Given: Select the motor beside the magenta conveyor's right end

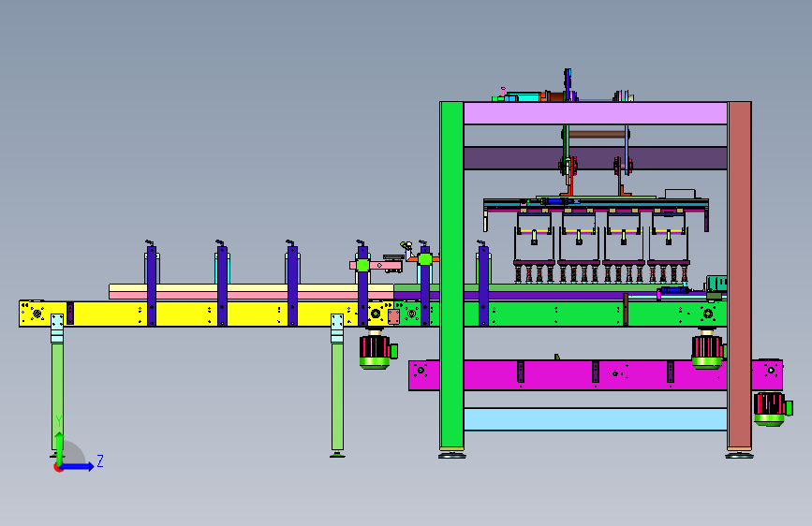Looking at the screenshot, I should tap(772, 409).
